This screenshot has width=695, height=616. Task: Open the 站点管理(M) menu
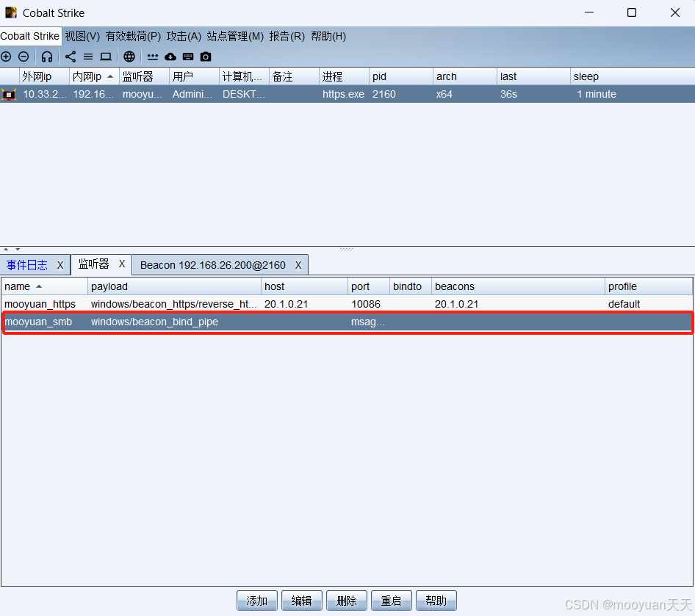click(235, 36)
